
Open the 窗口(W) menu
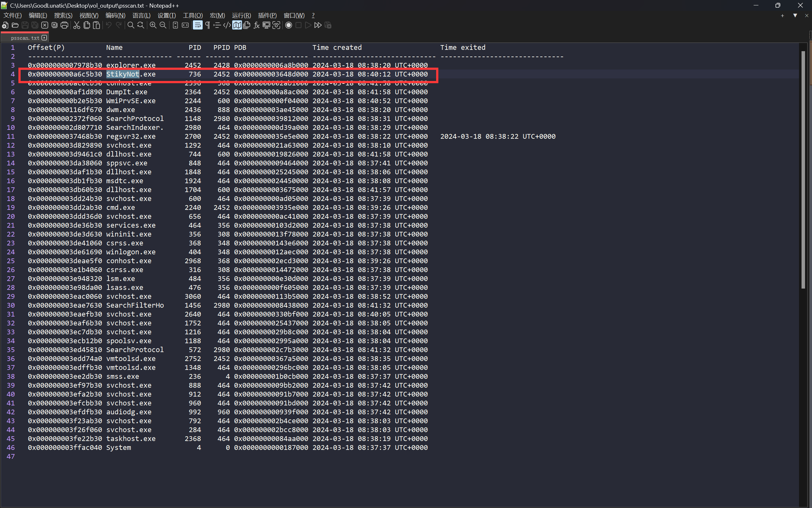pyautogui.click(x=294, y=16)
